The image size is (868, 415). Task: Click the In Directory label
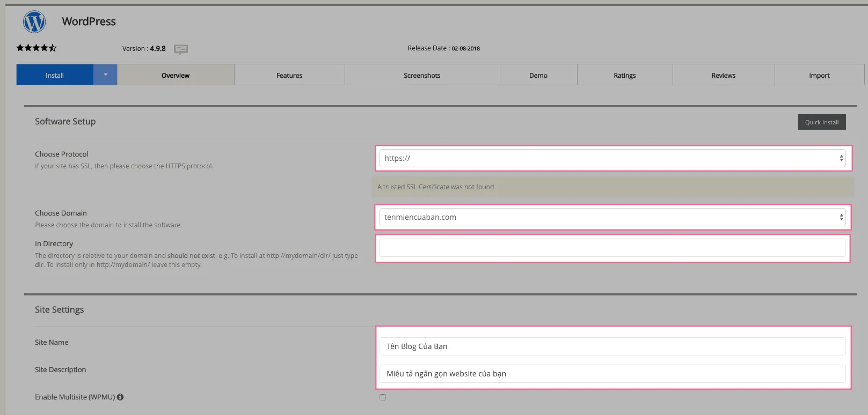(54, 243)
